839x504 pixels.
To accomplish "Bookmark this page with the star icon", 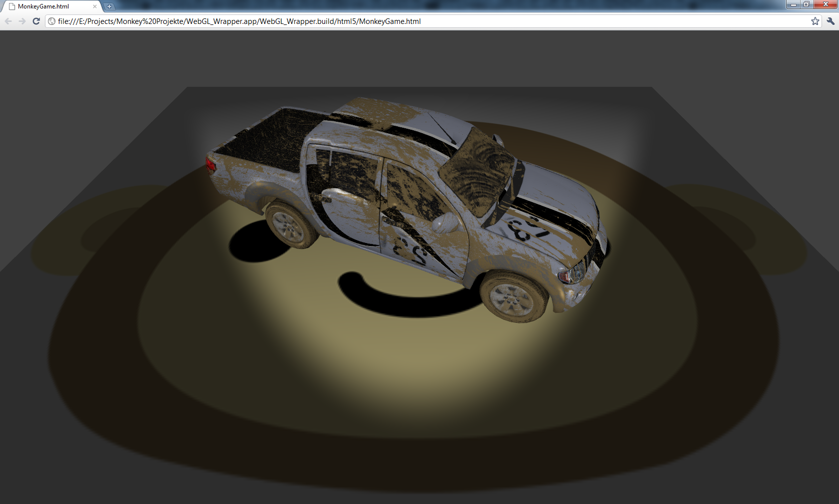I will click(815, 21).
